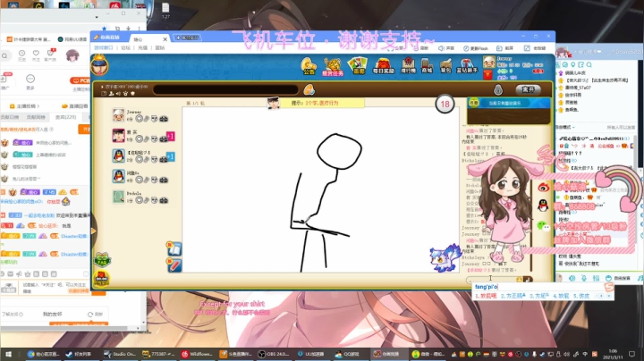Click the horn icon after the dark message bar

pos(309,89)
